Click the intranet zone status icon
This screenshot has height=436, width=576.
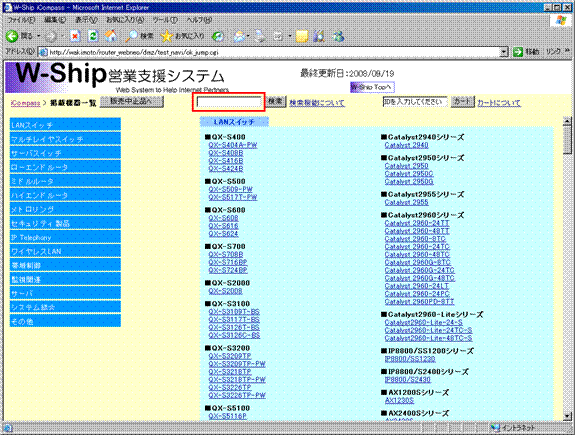(495, 428)
